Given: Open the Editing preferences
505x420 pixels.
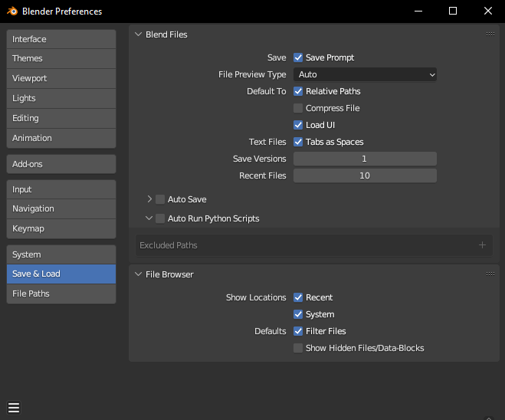Looking at the screenshot, I should click(x=61, y=119).
